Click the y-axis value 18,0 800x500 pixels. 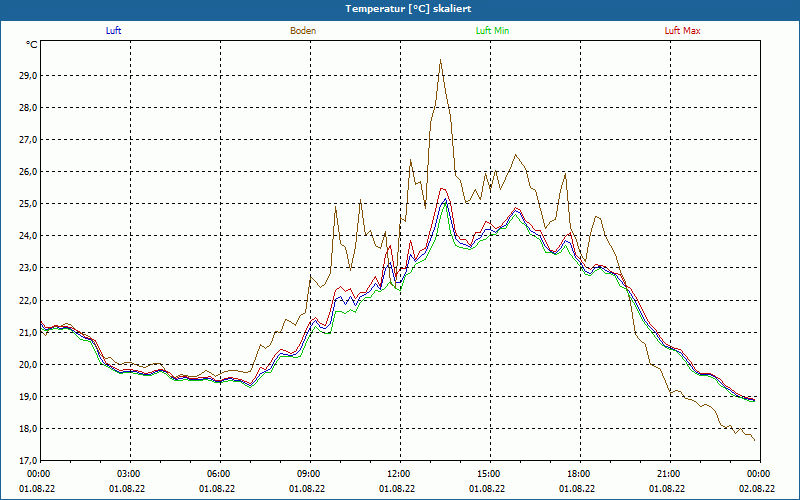point(28,429)
